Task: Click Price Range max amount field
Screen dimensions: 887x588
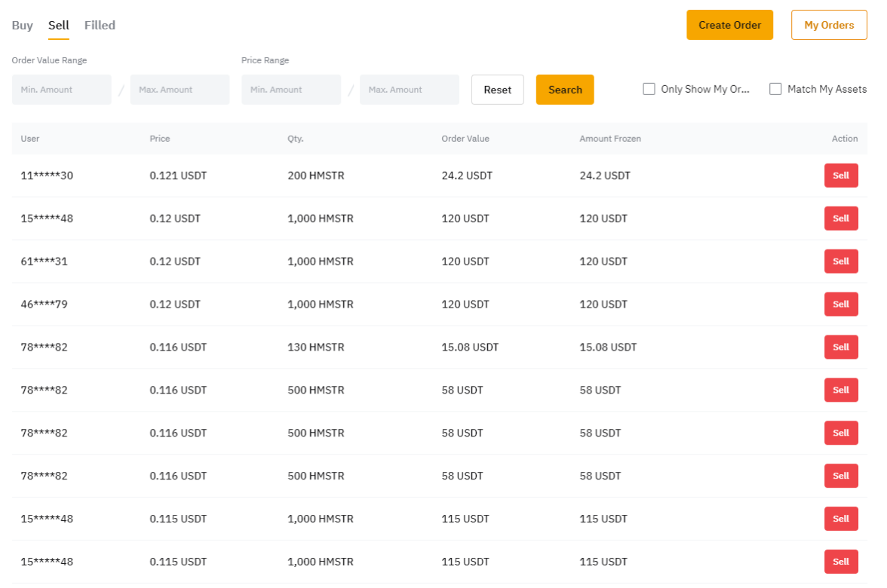Action: tap(409, 90)
